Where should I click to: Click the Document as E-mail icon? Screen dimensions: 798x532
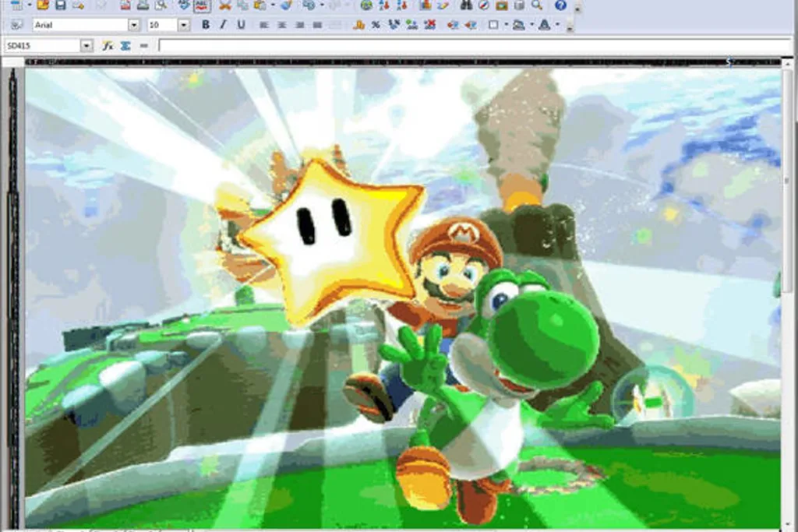pos(78,5)
